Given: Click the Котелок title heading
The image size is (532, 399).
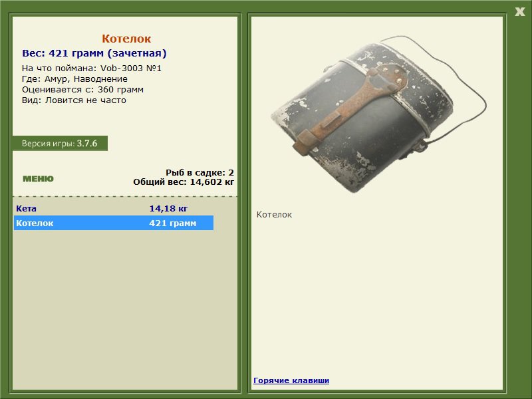Looking at the screenshot, I should [126, 39].
